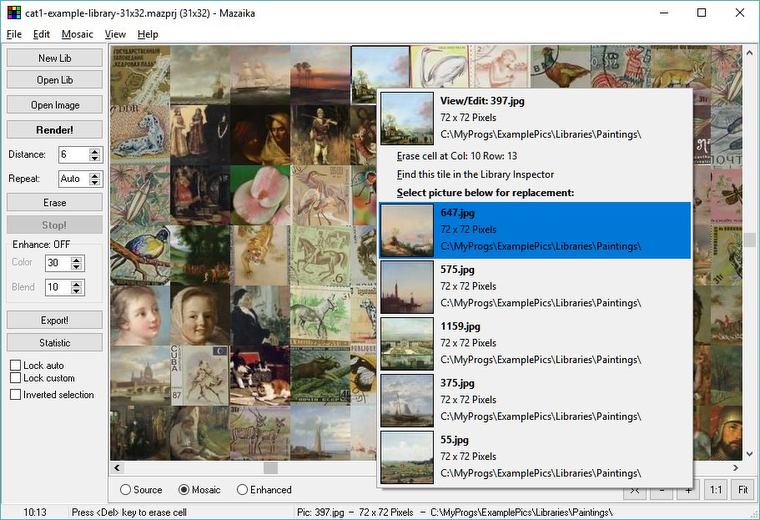Select the colorful bird on branch tile

pyautogui.click(x=140, y=255)
